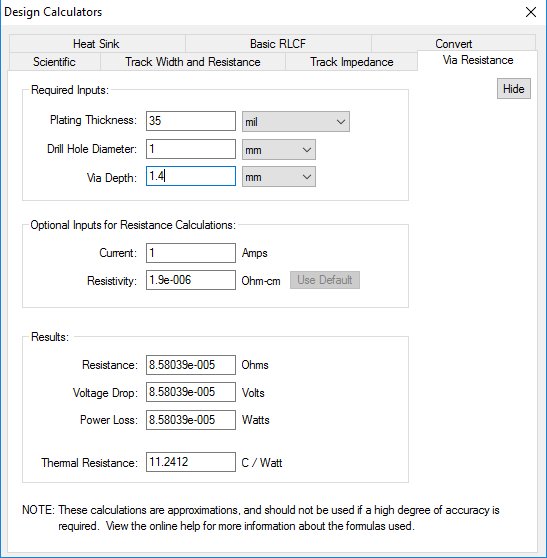The height and width of the screenshot is (558, 547).
Task: Click the Use Default resistivity button
Action: [325, 280]
